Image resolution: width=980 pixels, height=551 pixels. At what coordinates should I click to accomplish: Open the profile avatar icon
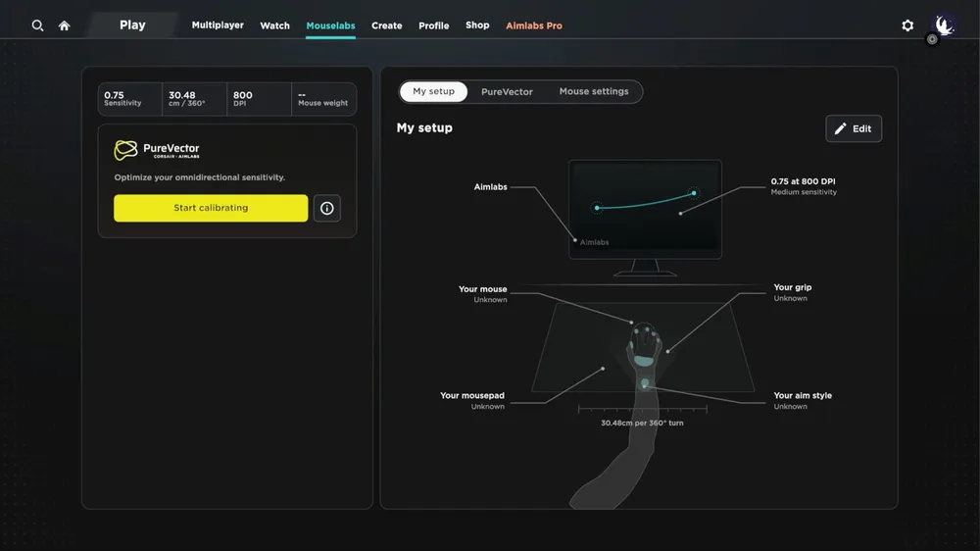pyautogui.click(x=944, y=25)
